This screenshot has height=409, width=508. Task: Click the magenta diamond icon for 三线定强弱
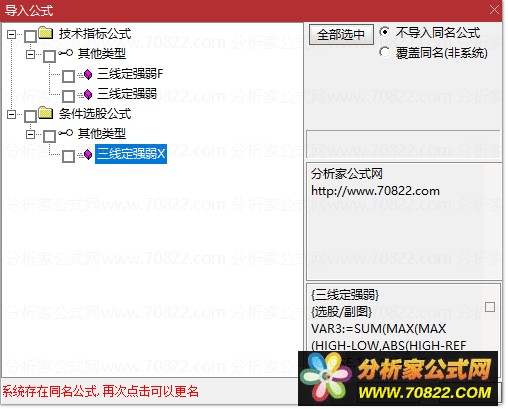(88, 94)
